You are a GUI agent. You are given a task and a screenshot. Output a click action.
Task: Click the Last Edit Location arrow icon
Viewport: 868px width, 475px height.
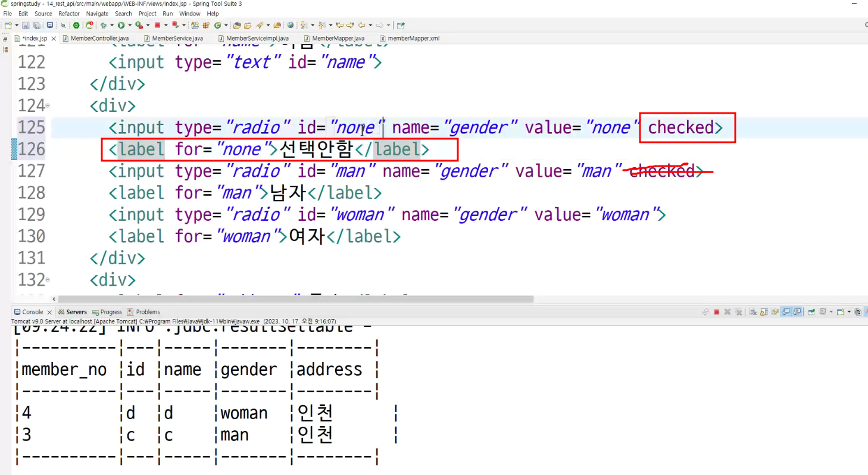coord(339,25)
